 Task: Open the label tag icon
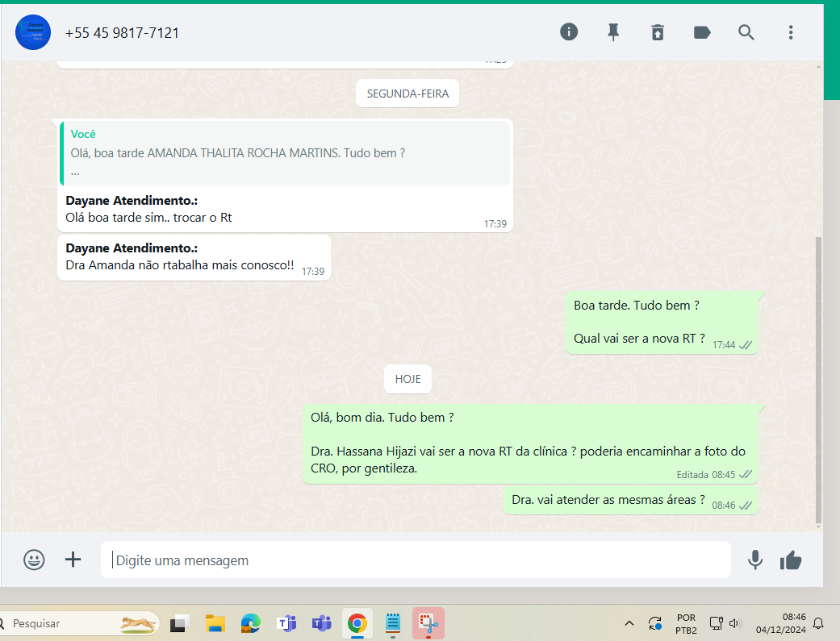point(702,33)
